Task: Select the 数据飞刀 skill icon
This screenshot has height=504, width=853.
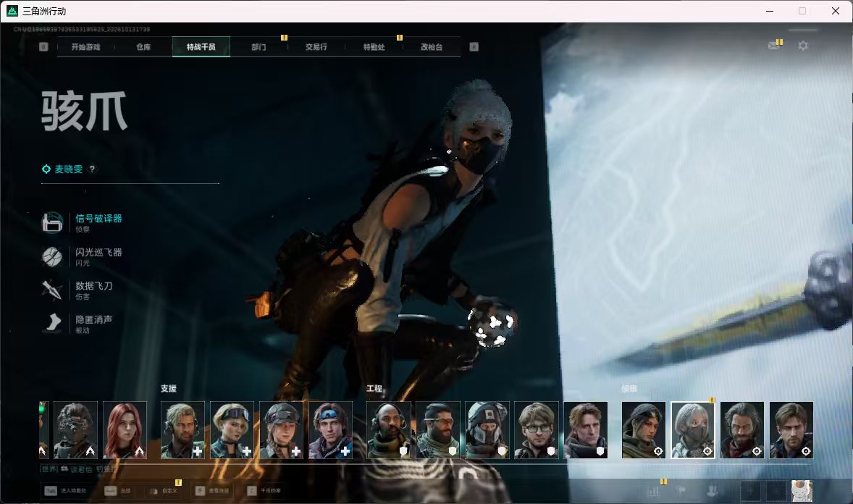Action: (x=52, y=290)
